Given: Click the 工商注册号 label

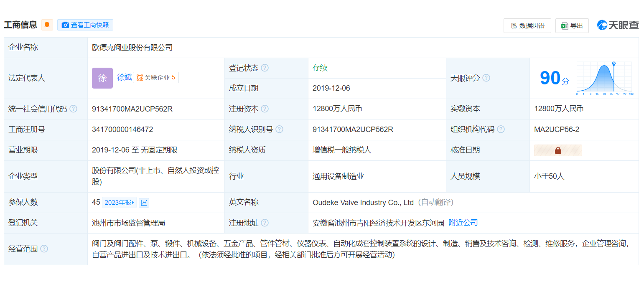Looking at the screenshot, I should coord(27,130).
